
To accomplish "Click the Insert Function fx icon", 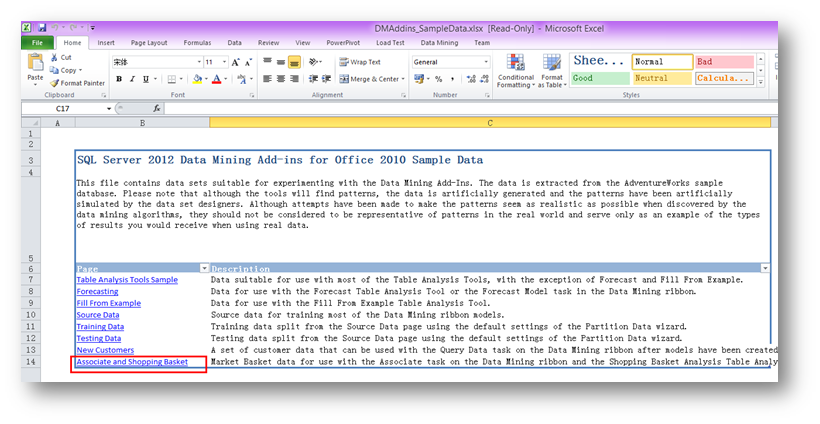I will 156,108.
